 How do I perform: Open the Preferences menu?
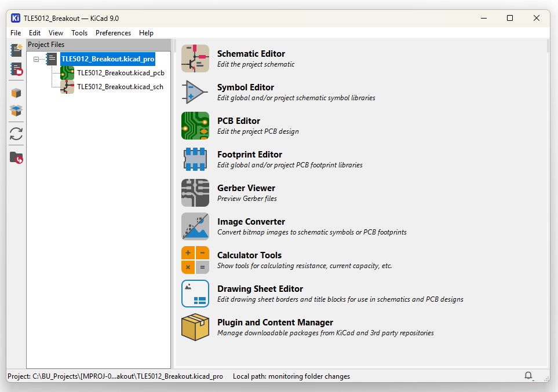pyautogui.click(x=113, y=33)
